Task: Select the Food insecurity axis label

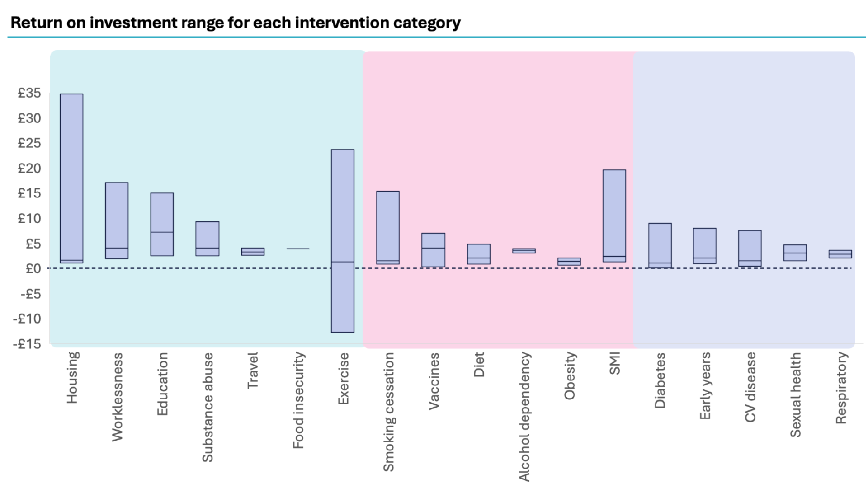Action: (x=298, y=400)
